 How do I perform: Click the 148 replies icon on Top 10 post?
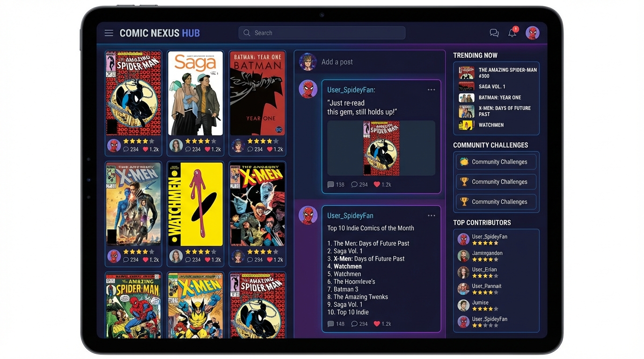pyautogui.click(x=331, y=324)
